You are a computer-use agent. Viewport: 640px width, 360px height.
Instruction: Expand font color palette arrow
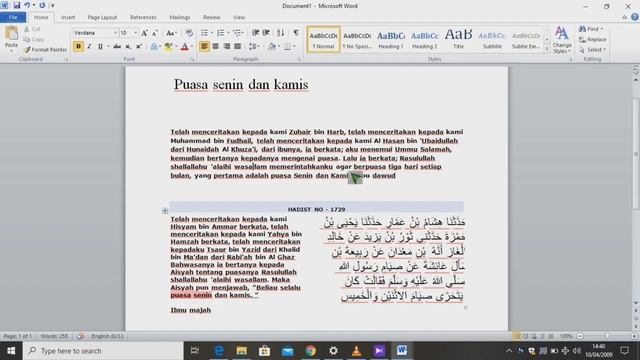pyautogui.click(x=192, y=47)
